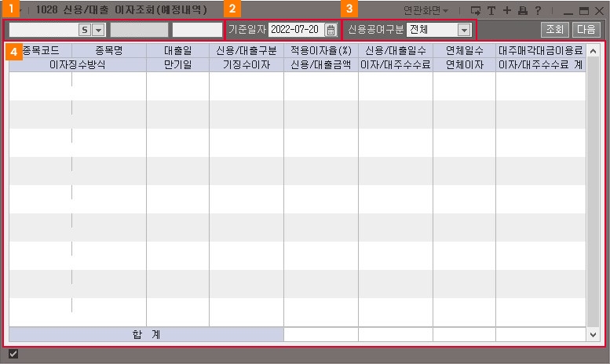The width and height of the screenshot is (610, 364).
Task: Close the 신용/대출 이자조회 window
Action: tap(600, 11)
